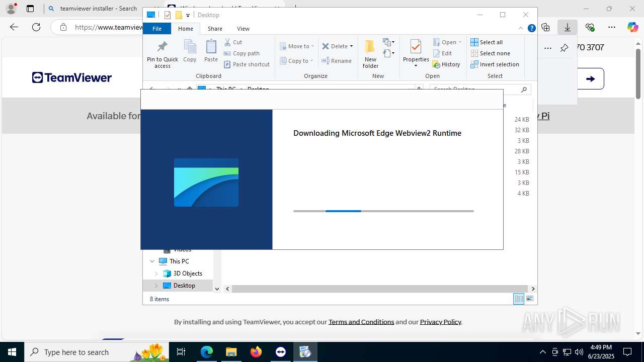
Task: Customize the Quick Access Toolbar dropdown
Action: click(x=188, y=16)
